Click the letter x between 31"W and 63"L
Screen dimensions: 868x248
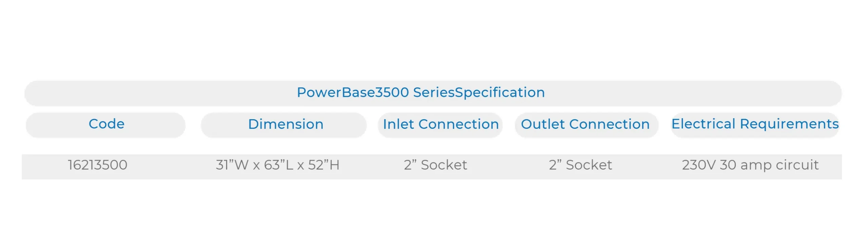(256, 166)
